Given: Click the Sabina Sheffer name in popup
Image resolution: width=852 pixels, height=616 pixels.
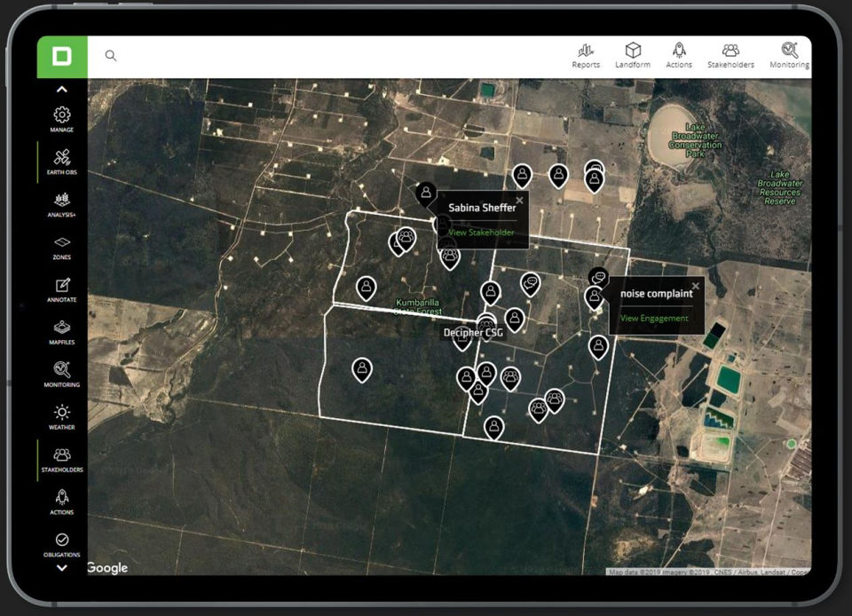Looking at the screenshot, I should pyautogui.click(x=482, y=208).
